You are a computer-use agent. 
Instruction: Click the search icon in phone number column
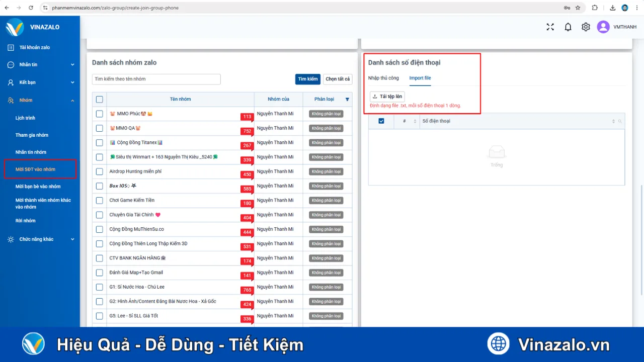(620, 121)
